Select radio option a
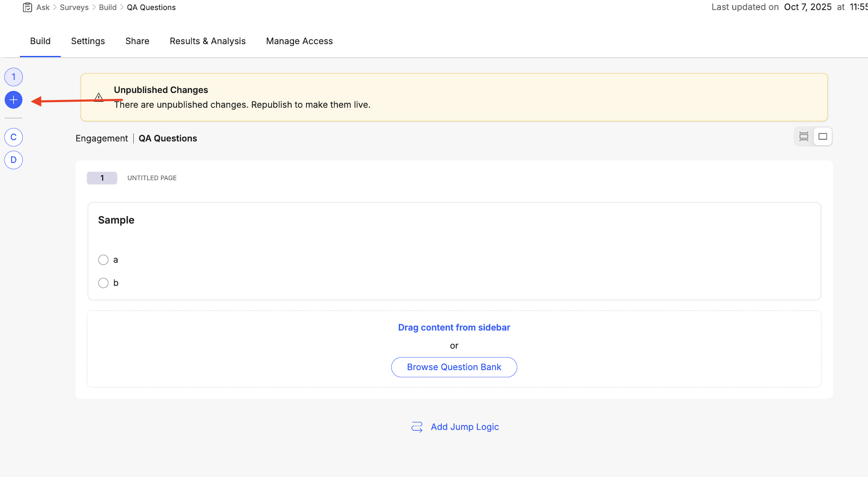Image resolution: width=868 pixels, height=477 pixels. coord(103,260)
